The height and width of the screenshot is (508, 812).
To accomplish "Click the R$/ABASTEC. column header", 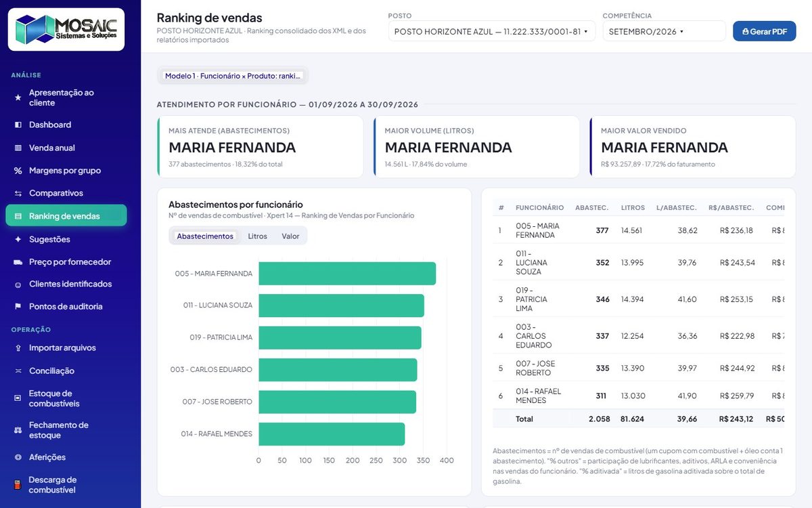I will click(x=731, y=208).
